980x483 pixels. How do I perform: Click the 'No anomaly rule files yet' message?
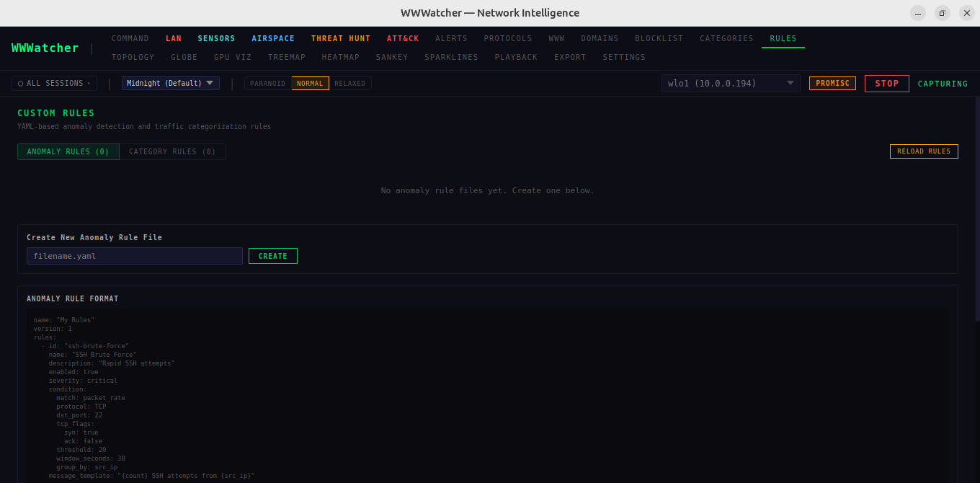point(488,191)
